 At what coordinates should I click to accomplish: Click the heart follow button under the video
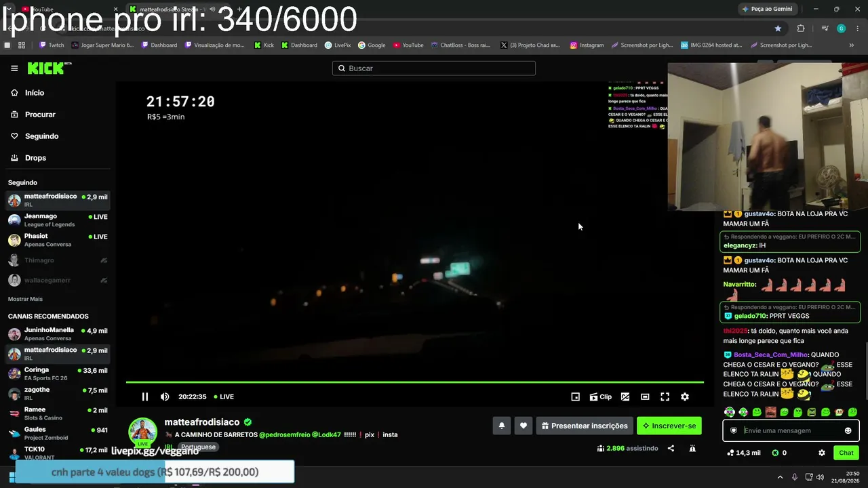click(524, 426)
